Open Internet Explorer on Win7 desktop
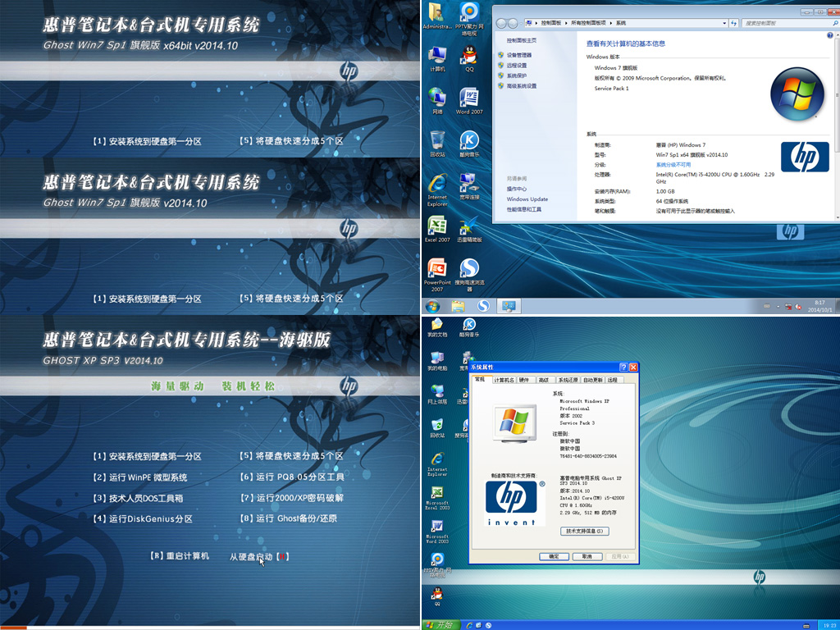This screenshot has width=840, height=630. click(437, 190)
